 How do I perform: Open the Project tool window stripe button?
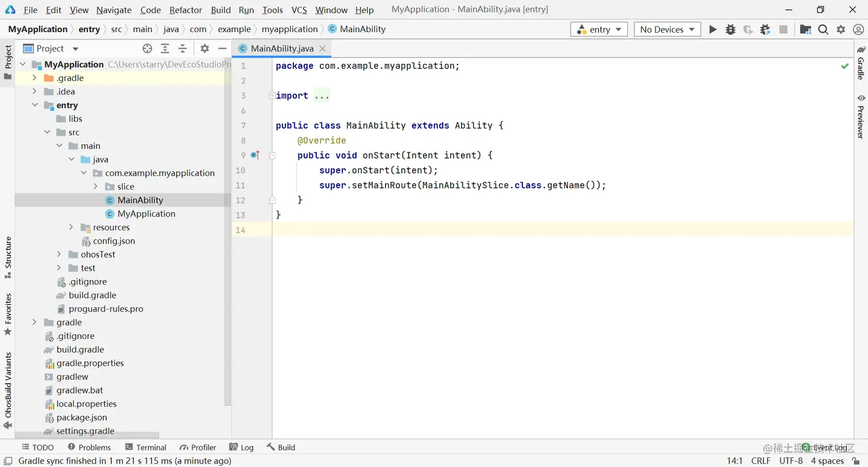tap(7, 62)
